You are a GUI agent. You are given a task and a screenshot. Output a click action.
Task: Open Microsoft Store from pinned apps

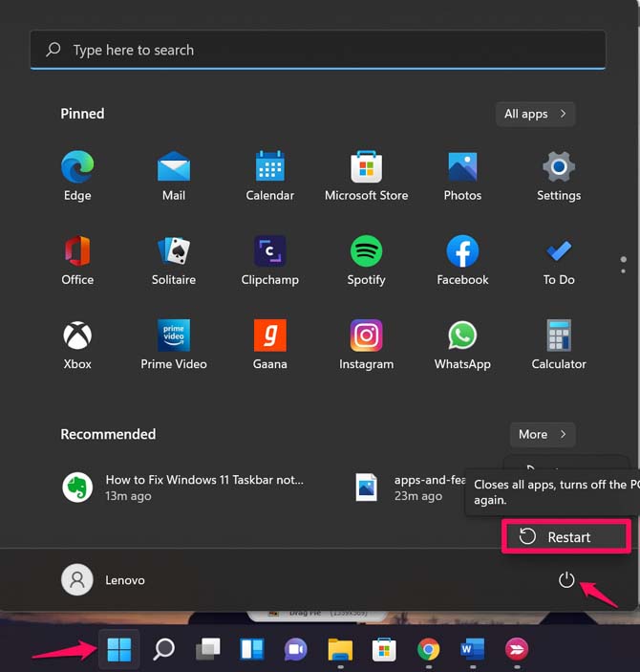click(366, 175)
